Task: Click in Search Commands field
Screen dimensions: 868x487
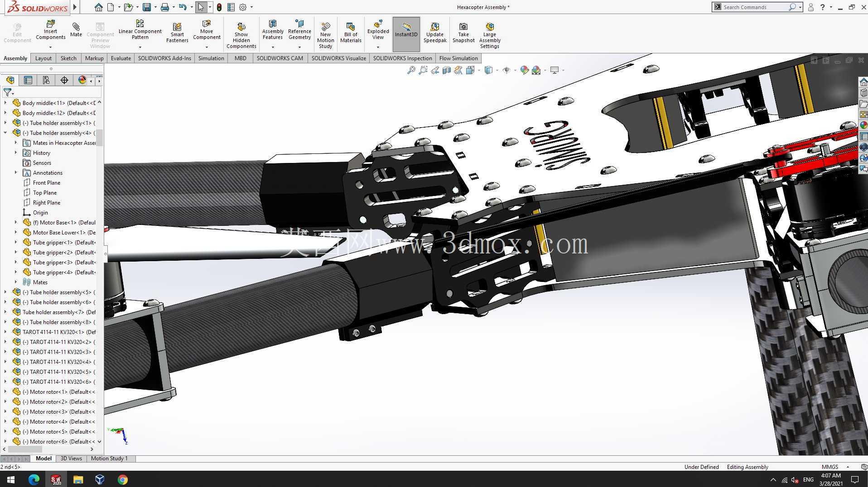Action: (x=753, y=7)
